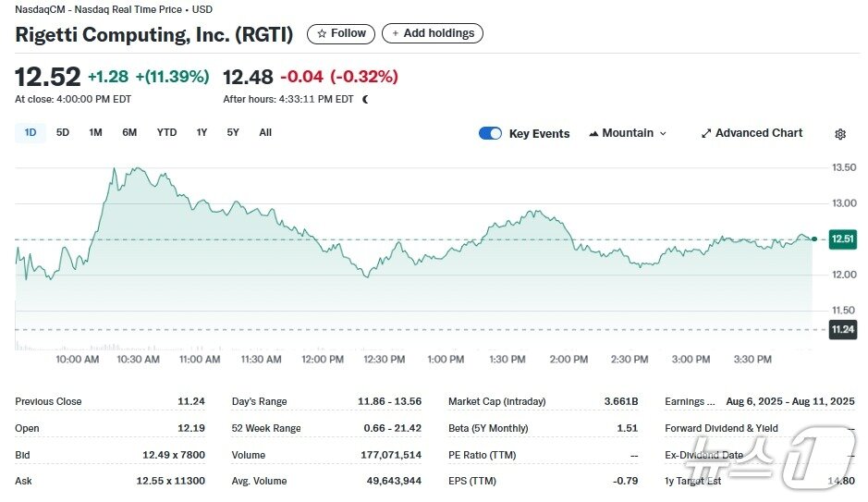
Task: Click the plus icon for Add holdings
Action: (x=396, y=33)
